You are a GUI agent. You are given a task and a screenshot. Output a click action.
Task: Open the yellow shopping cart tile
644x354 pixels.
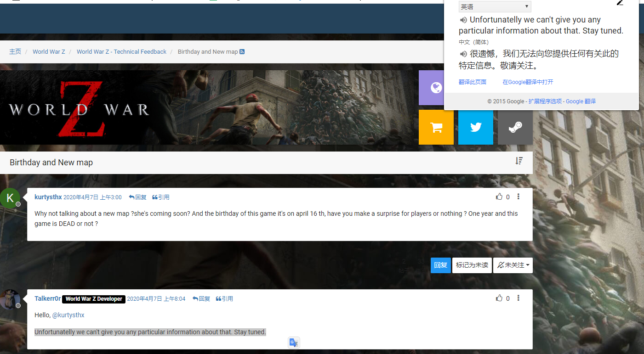436,127
